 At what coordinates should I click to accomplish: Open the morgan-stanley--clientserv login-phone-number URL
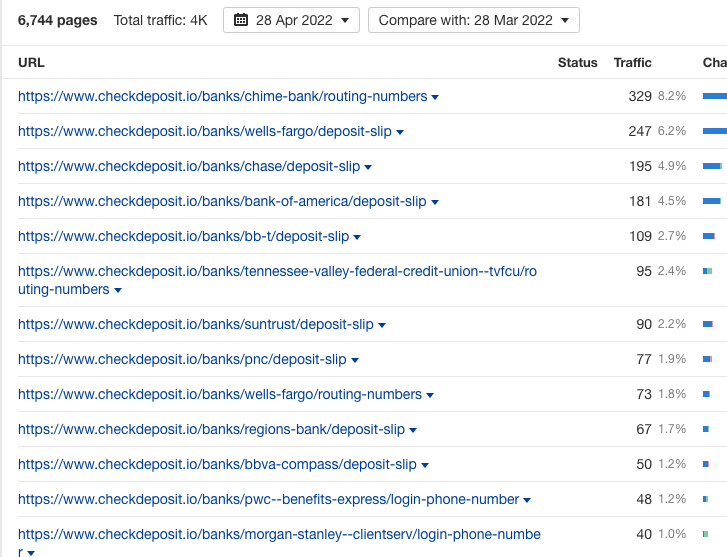click(279, 543)
